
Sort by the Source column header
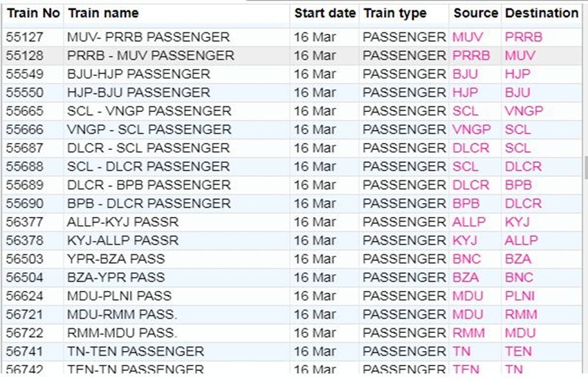click(475, 13)
